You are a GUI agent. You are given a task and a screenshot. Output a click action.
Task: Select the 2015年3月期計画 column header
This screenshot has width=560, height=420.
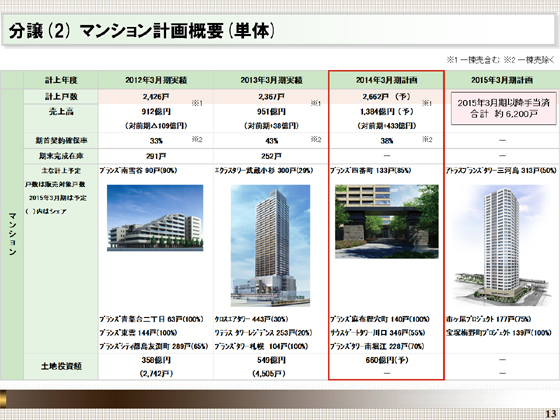pos(502,80)
